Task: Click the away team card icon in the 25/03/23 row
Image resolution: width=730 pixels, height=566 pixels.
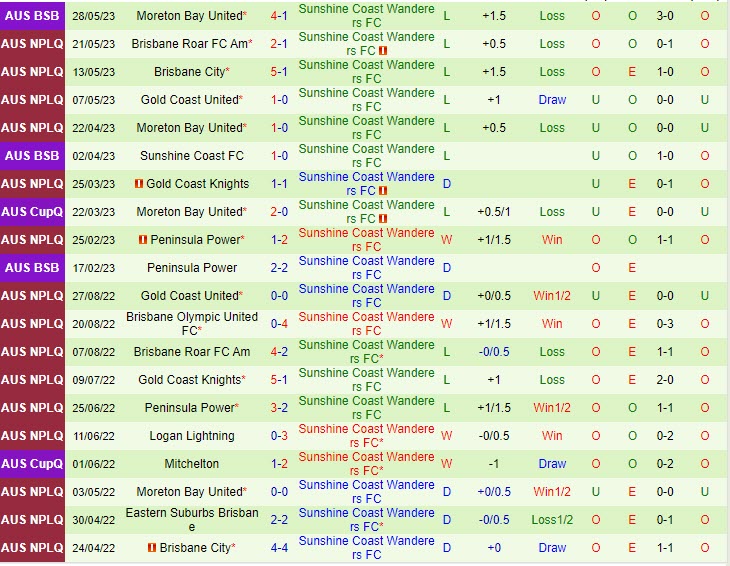Action: click(384, 191)
